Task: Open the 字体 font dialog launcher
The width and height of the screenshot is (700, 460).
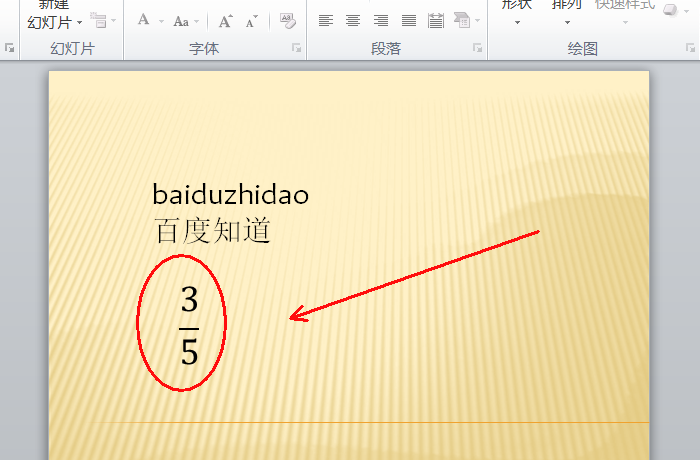Action: click(x=296, y=48)
